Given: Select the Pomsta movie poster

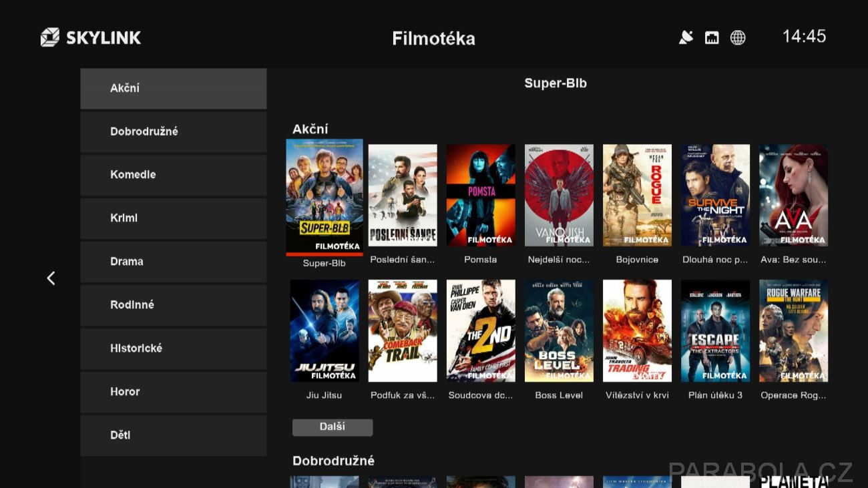Looking at the screenshot, I should [481, 196].
